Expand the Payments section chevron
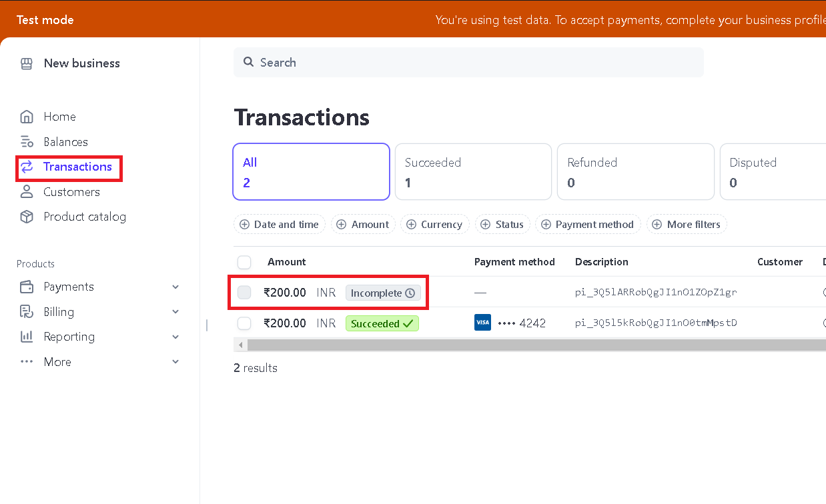Image resolution: width=826 pixels, height=504 pixels. (x=175, y=287)
